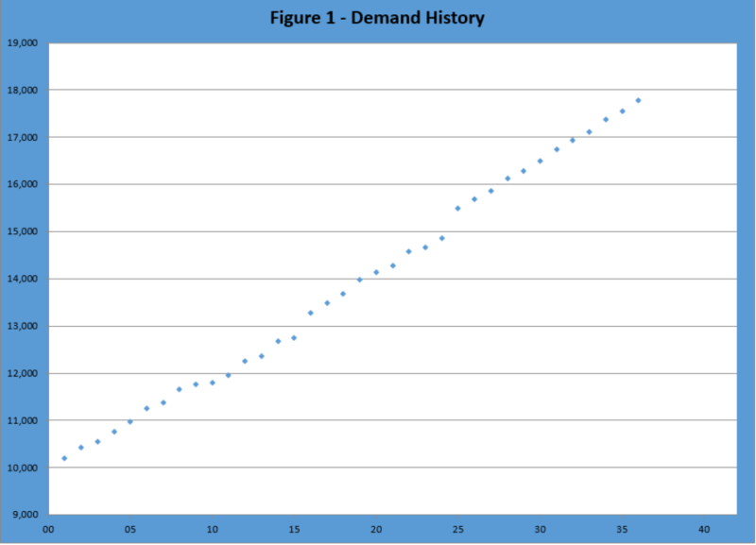
Task: Click the x-axis label '20'
Action: [377, 529]
